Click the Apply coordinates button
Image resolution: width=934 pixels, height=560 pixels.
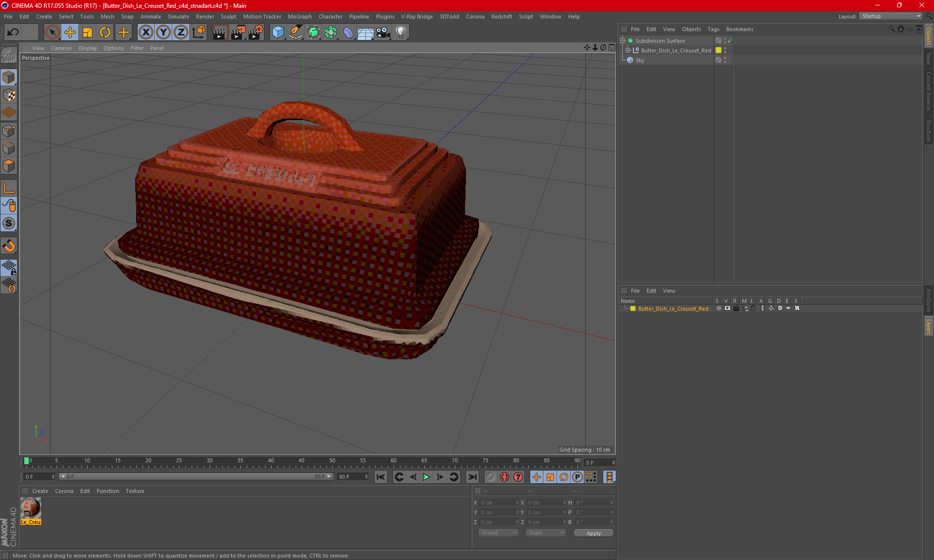tap(593, 533)
